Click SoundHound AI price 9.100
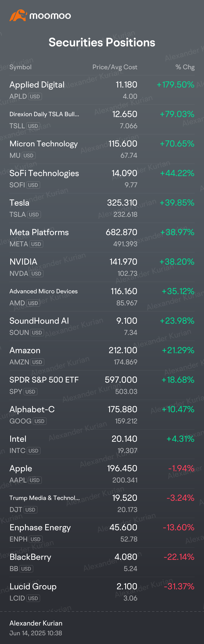The image size is (204, 644). click(127, 321)
